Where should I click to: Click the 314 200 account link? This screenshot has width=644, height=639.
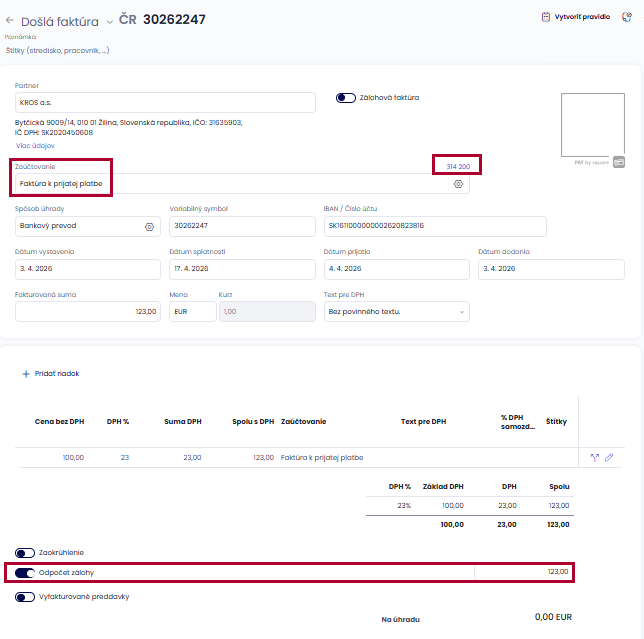click(457, 166)
